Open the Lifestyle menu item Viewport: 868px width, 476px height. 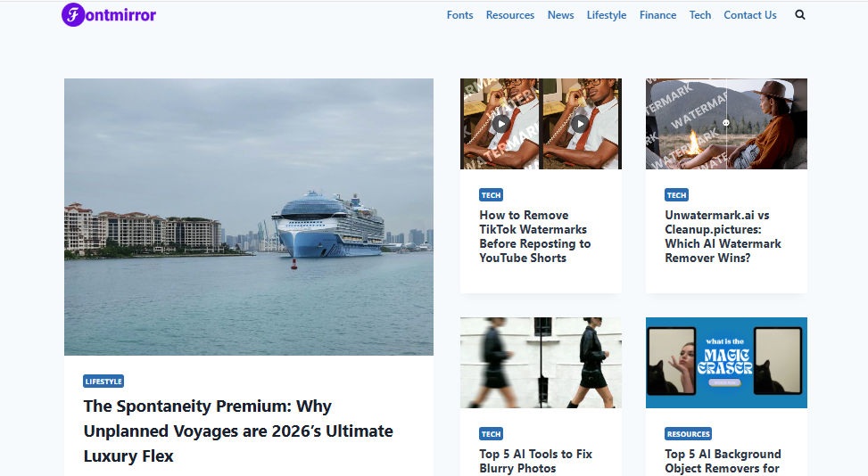(607, 15)
